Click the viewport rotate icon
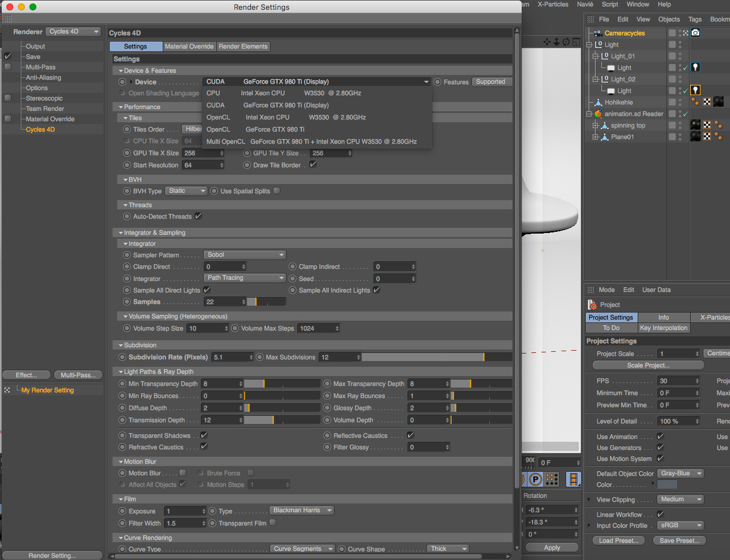 (x=566, y=42)
